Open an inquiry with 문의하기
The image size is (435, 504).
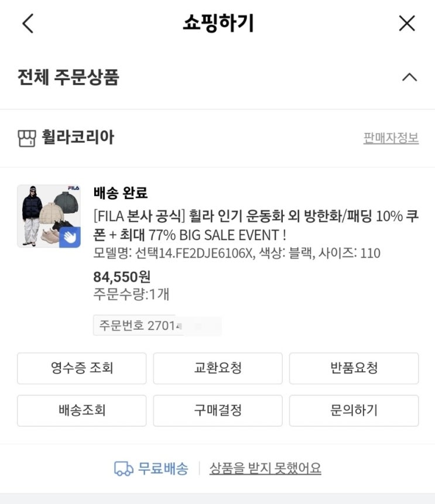click(354, 410)
